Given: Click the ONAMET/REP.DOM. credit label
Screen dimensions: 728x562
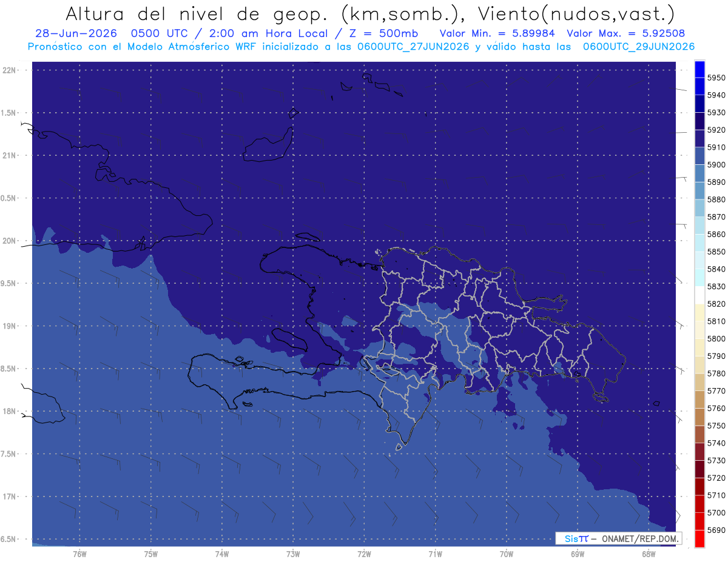Looking at the screenshot, I should [x=639, y=538].
